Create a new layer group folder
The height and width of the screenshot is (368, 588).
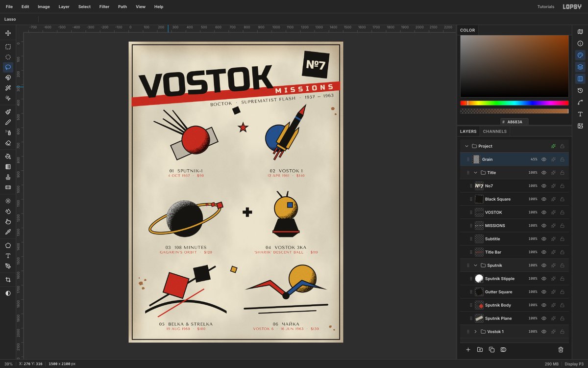[x=480, y=350]
